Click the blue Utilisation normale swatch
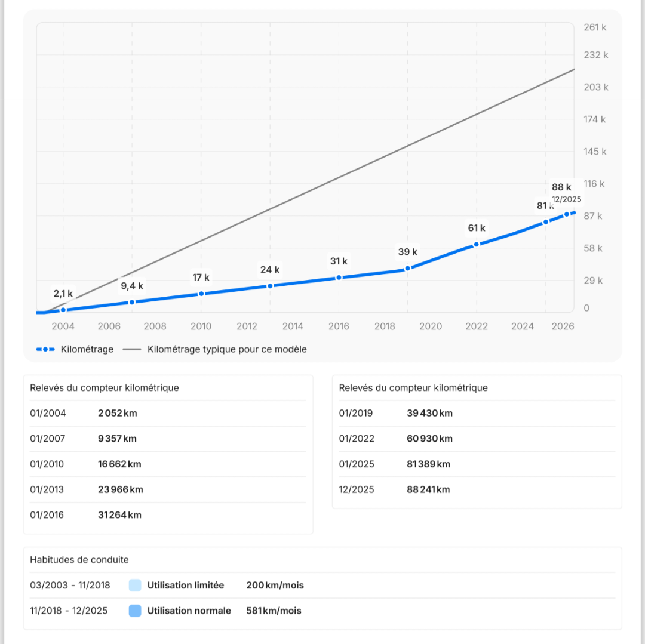645x644 pixels. click(x=135, y=611)
